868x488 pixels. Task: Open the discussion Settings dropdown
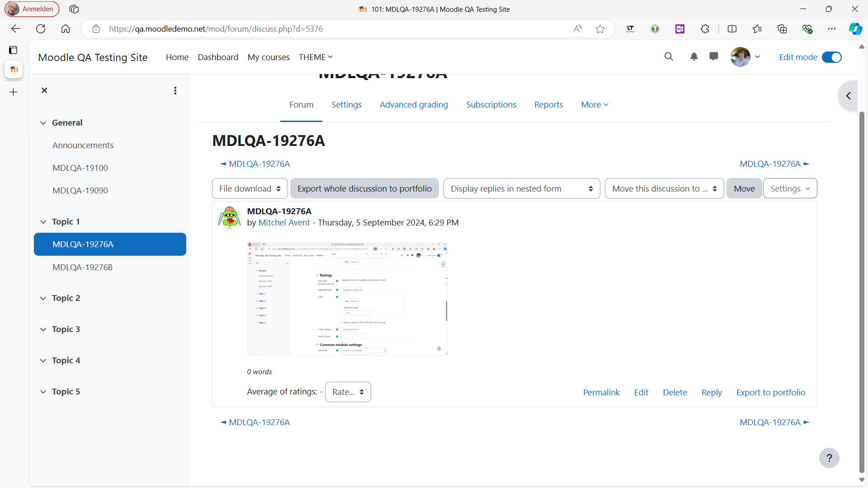click(790, 188)
